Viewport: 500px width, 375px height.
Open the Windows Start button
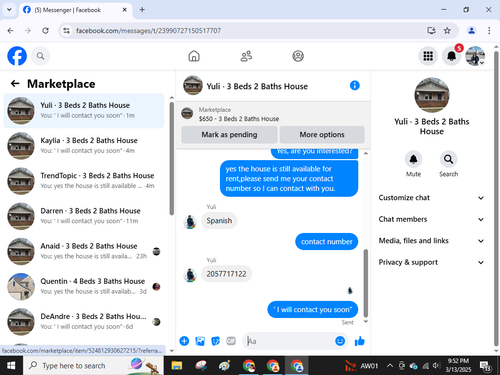pos(11,366)
